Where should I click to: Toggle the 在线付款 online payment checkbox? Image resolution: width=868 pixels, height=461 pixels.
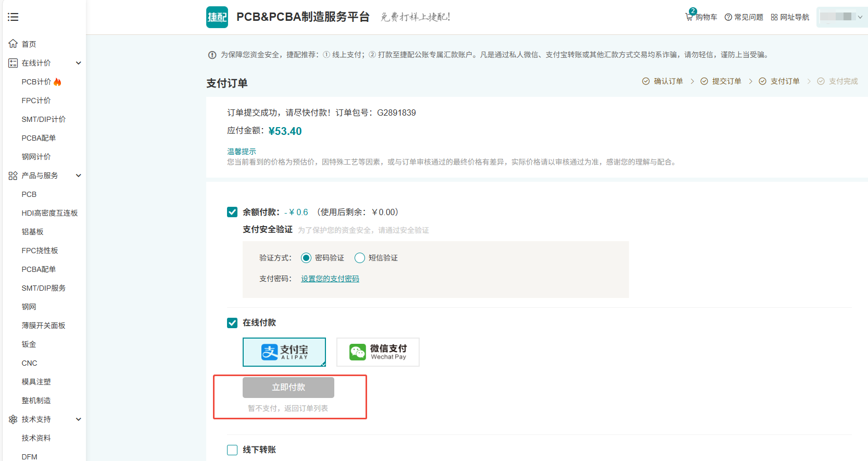232,323
